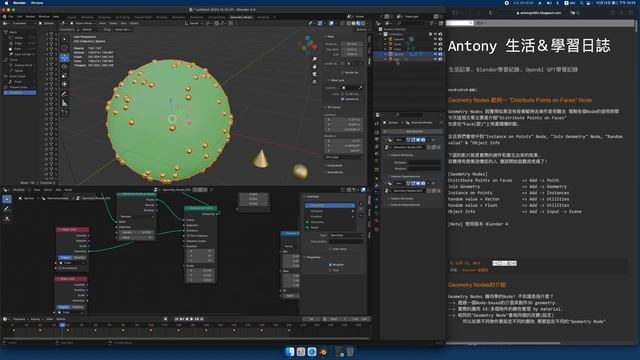
Task: Collapse the 3D Cursor panel
Action: pyautogui.click(x=333, y=107)
